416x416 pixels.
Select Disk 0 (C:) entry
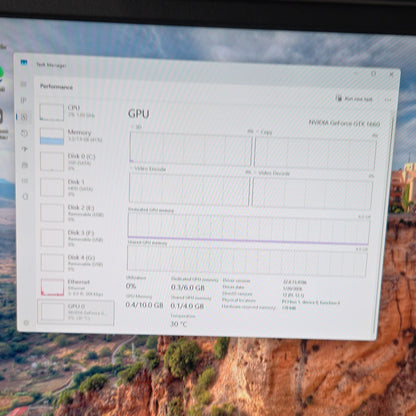tap(76, 161)
